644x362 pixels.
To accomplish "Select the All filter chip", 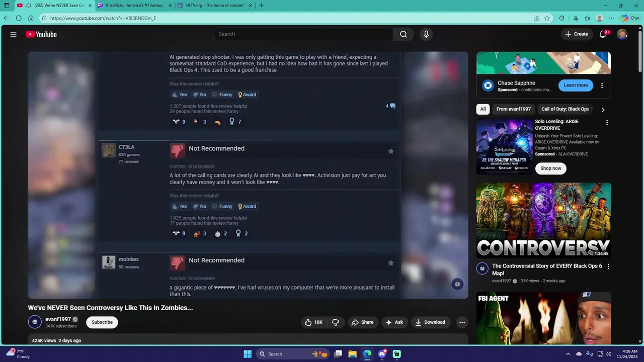I will pyautogui.click(x=483, y=109).
